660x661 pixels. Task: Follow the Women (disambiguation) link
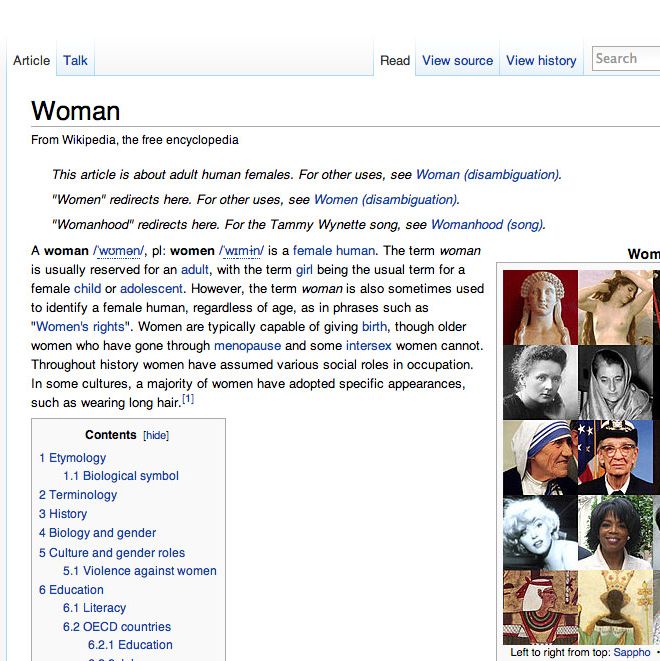point(386,199)
